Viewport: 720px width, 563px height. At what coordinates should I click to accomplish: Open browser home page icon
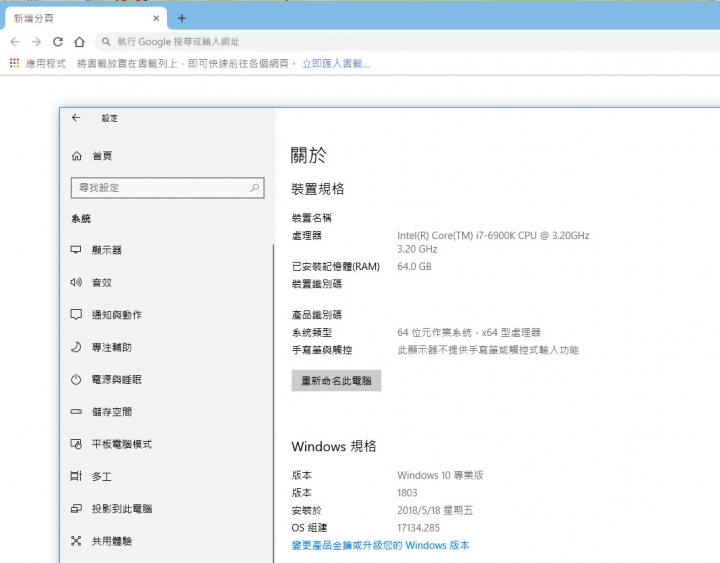(x=79, y=42)
